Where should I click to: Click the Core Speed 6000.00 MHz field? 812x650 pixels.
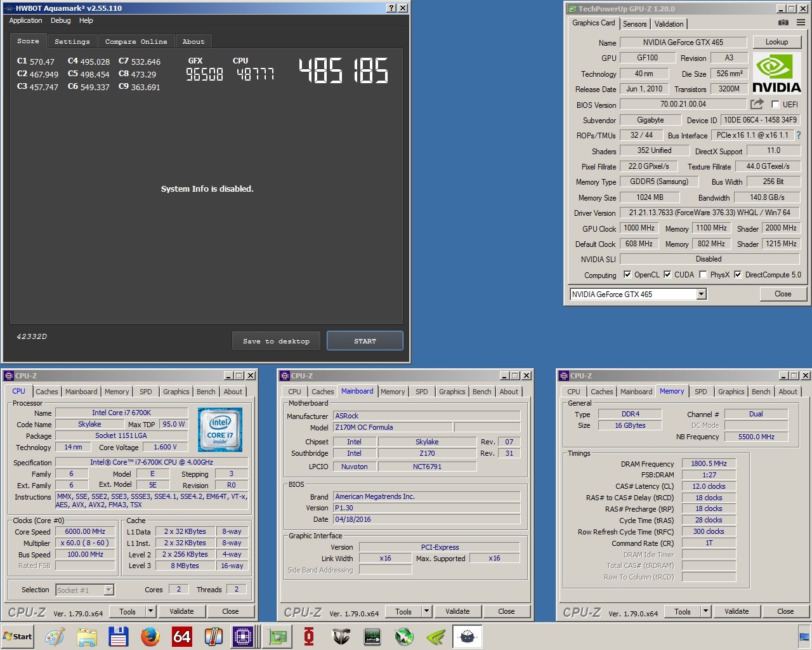pyautogui.click(x=85, y=531)
